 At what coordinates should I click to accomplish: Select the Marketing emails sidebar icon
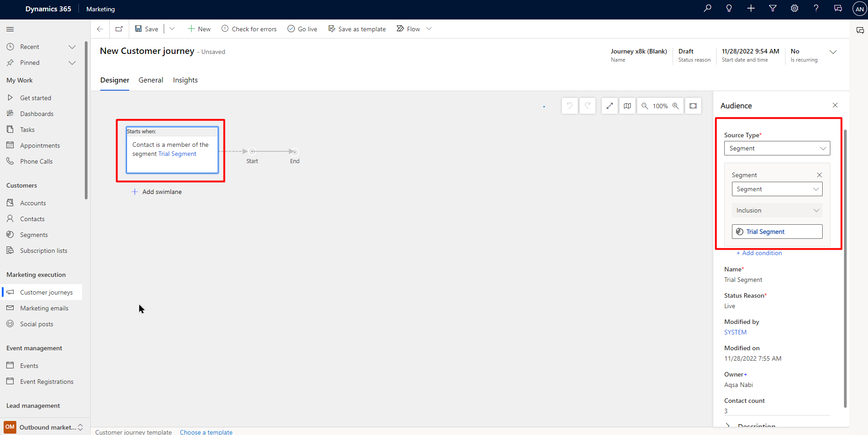10,308
